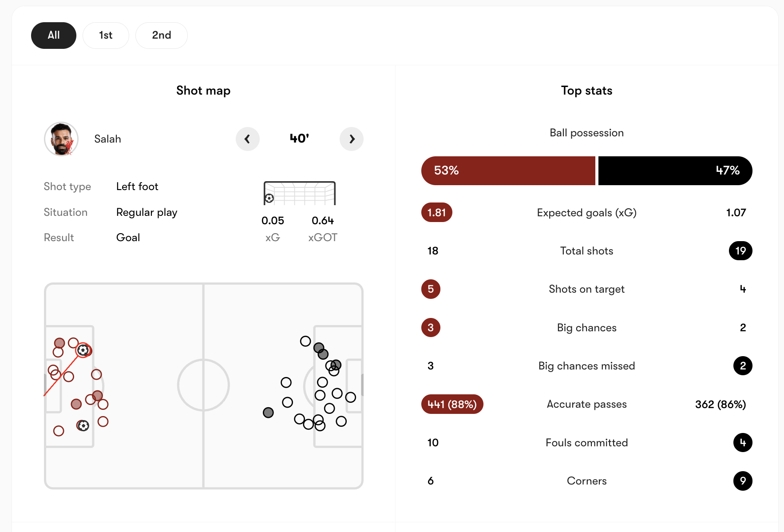Click the Salah player name

(x=107, y=139)
